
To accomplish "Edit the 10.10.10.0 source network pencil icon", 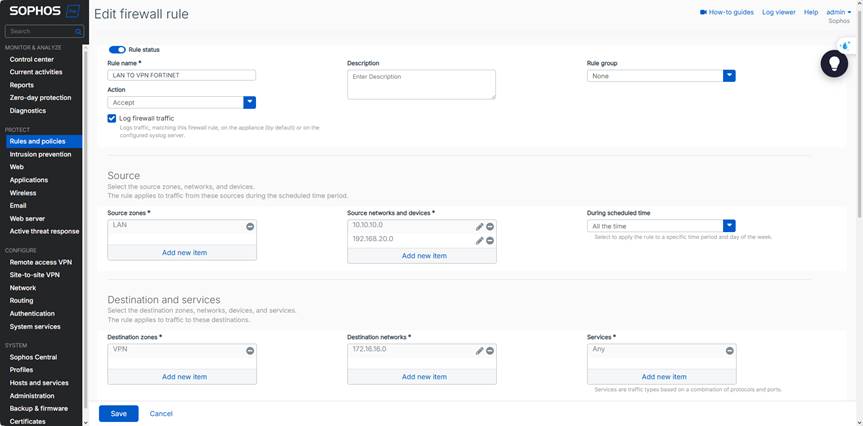I will (479, 227).
